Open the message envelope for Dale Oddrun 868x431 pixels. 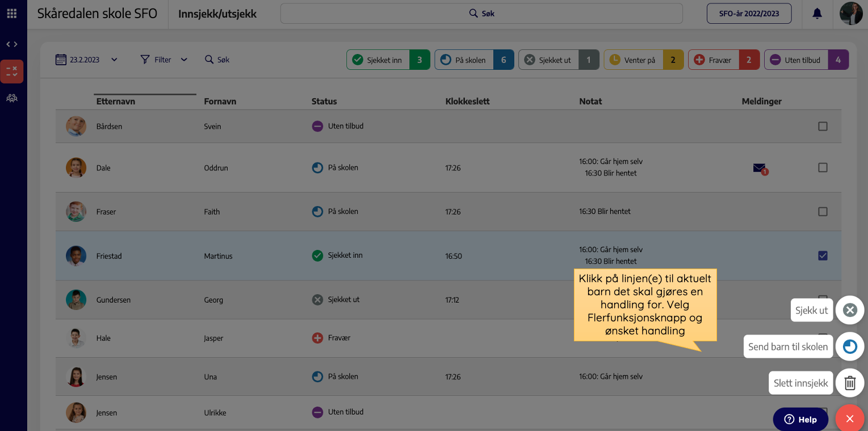point(760,168)
